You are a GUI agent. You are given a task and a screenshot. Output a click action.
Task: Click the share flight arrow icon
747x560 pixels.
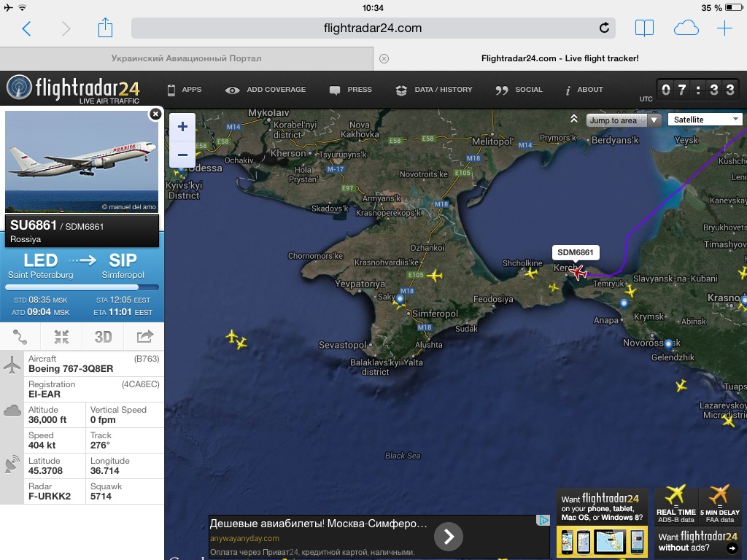point(144,336)
